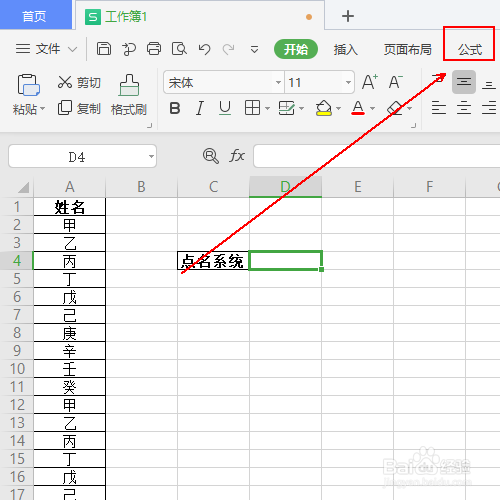Click the magnifier icon beside fx

[x=211, y=156]
